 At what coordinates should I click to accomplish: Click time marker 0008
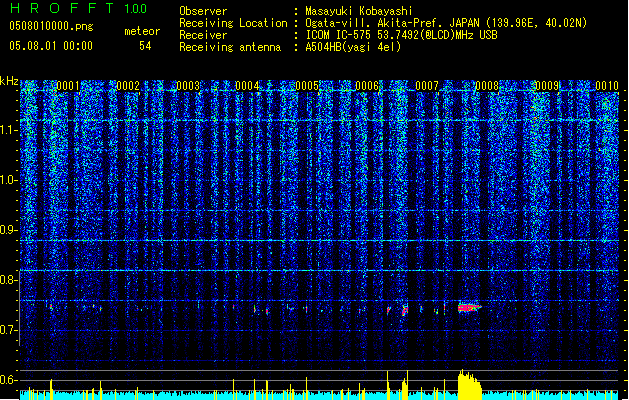pyautogui.click(x=487, y=86)
